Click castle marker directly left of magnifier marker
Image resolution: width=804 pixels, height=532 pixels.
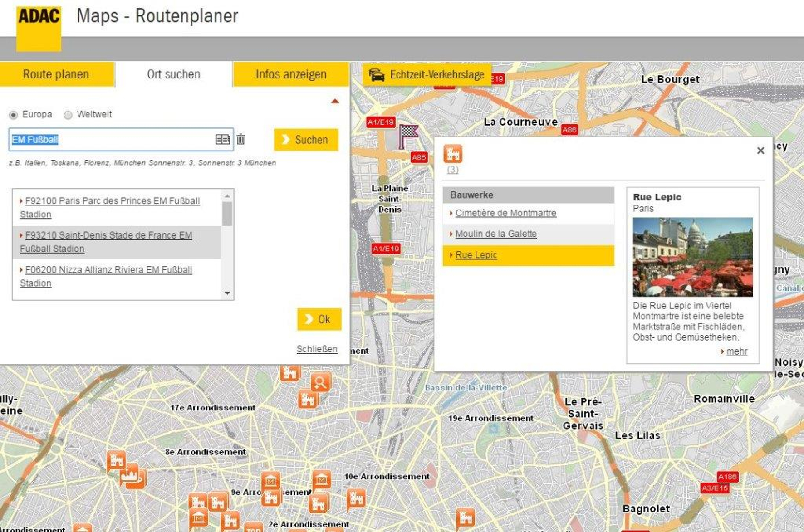click(290, 373)
